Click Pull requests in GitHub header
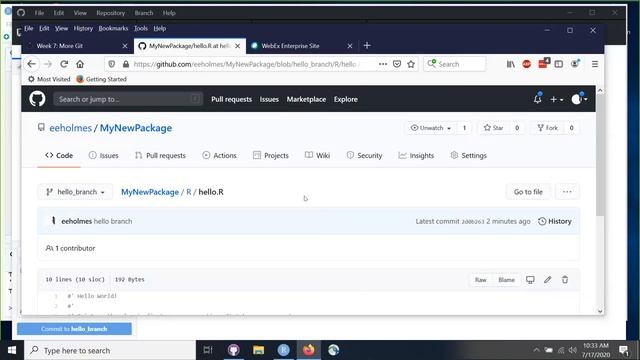Screen dimensions: 640x360 point(231,99)
